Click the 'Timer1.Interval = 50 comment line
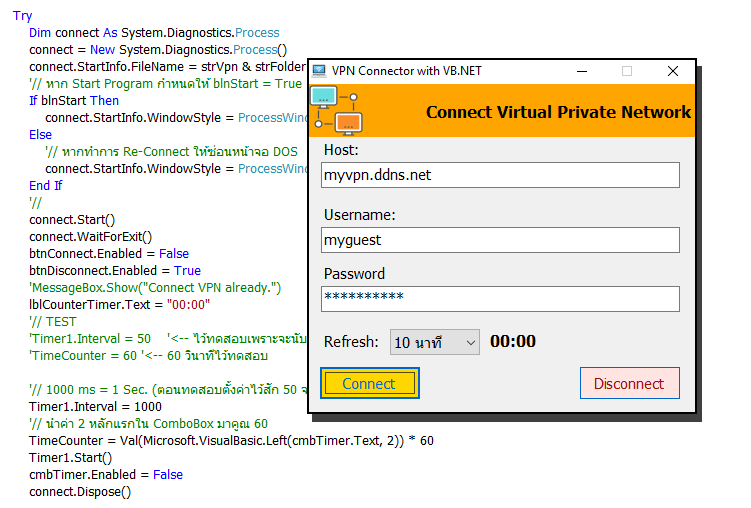751x508 pixels. (x=168, y=339)
